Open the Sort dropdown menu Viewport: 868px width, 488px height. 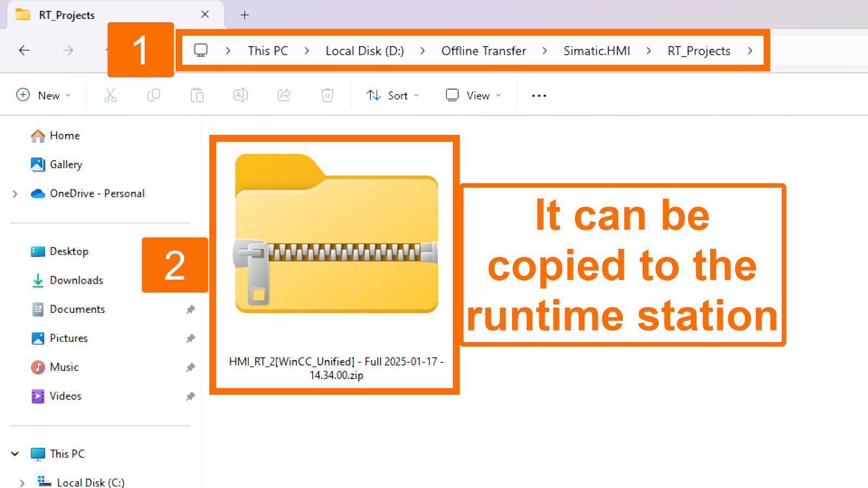pos(393,95)
